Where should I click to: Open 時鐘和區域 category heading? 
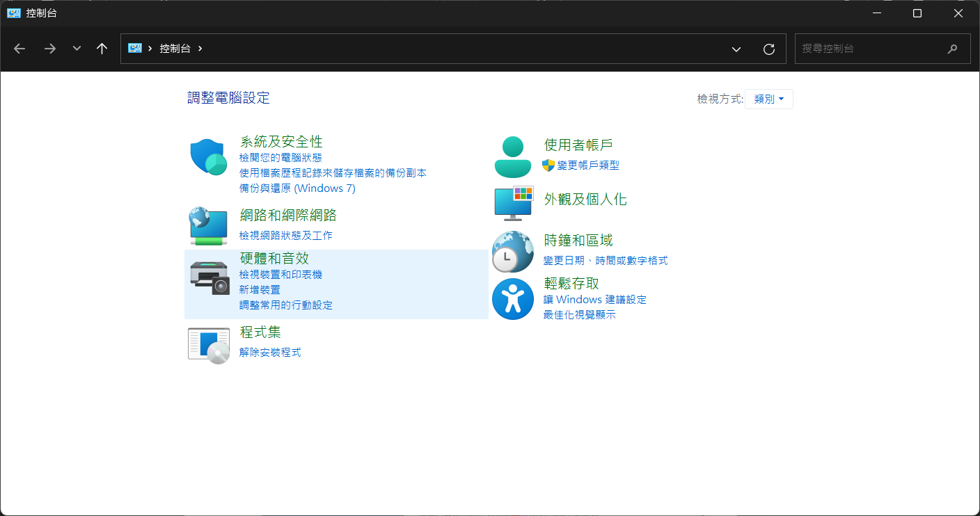tap(578, 241)
